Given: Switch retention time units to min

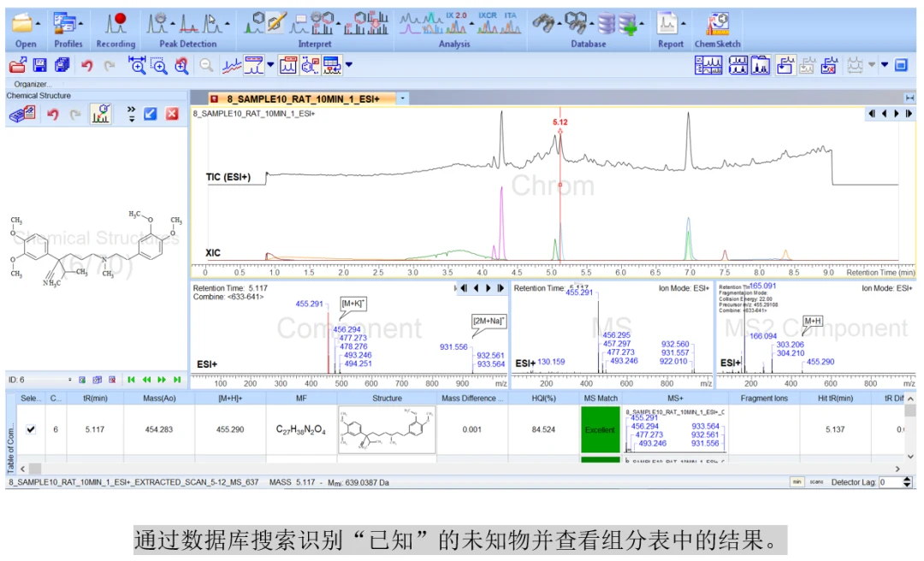Looking at the screenshot, I should 797,482.
